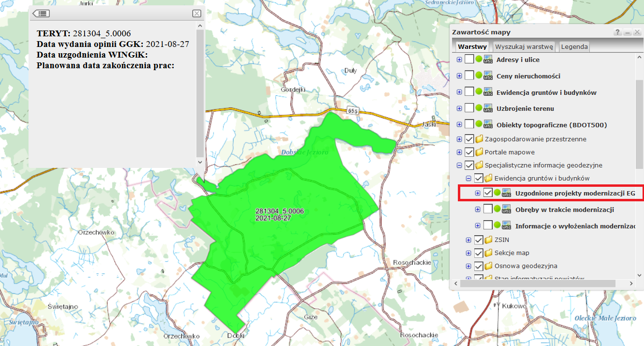Click the green 281304_5.0006 polygon label on map

[279, 215]
